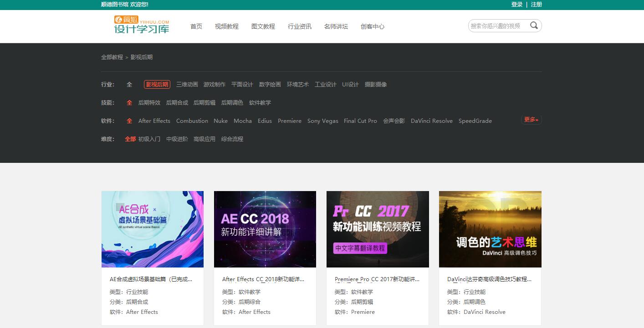Select the UI设计 industry filter
Image resolution: width=644 pixels, height=328 pixels.
click(351, 85)
